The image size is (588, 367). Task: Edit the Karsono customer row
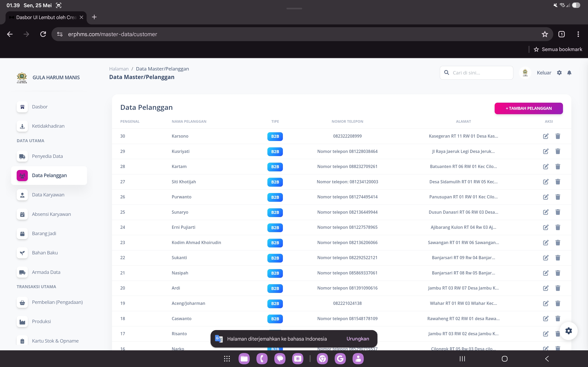tap(545, 136)
